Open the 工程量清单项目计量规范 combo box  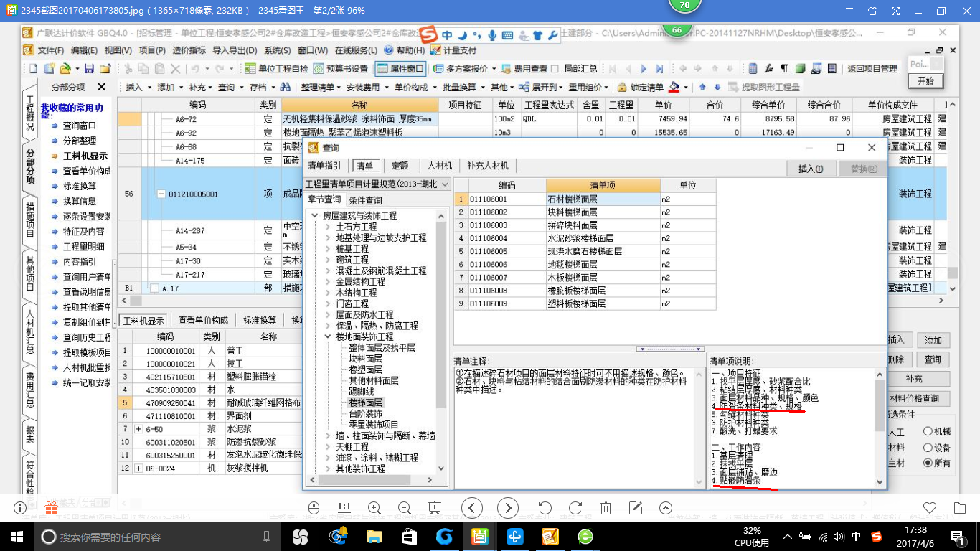pos(378,184)
